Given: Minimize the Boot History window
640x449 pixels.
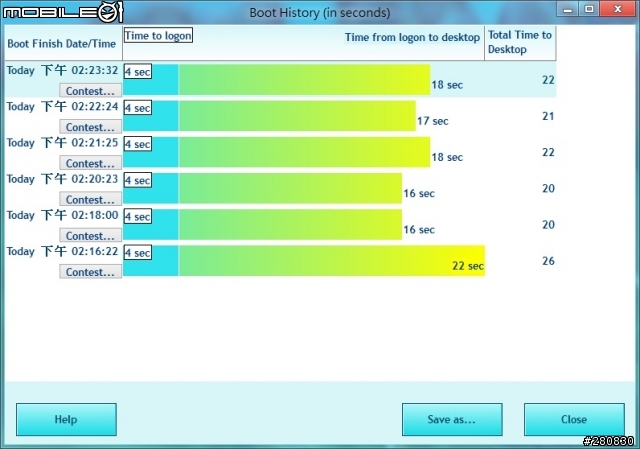Looking at the screenshot, I should click(x=568, y=9).
